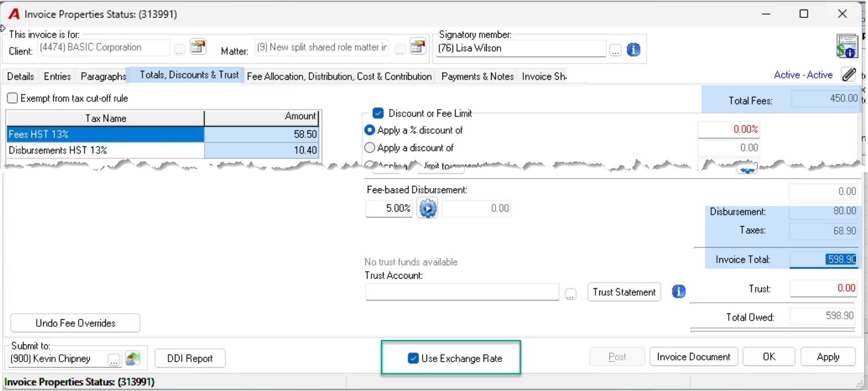This screenshot has height=391, width=868.
Task: Switch to the Details tab
Action: pos(21,76)
